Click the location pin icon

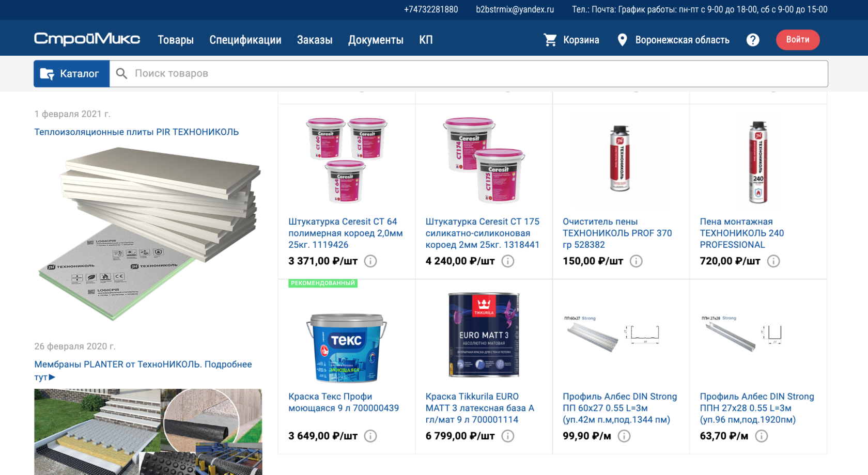623,40
